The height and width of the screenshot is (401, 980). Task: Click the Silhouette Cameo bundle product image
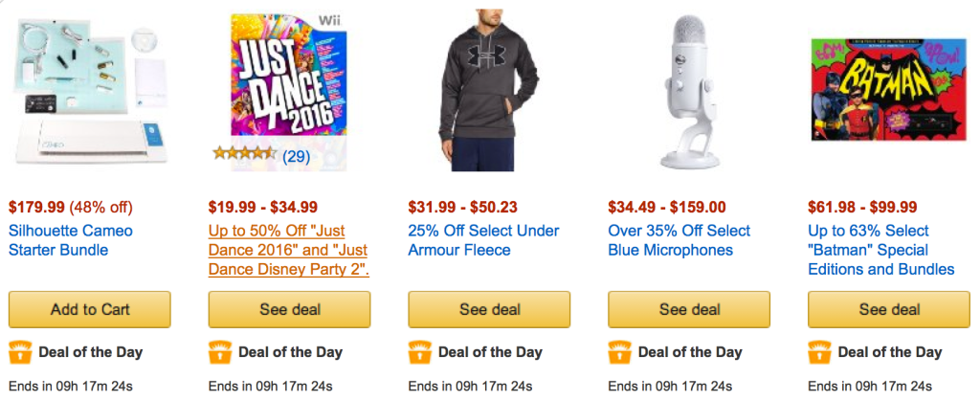89,91
